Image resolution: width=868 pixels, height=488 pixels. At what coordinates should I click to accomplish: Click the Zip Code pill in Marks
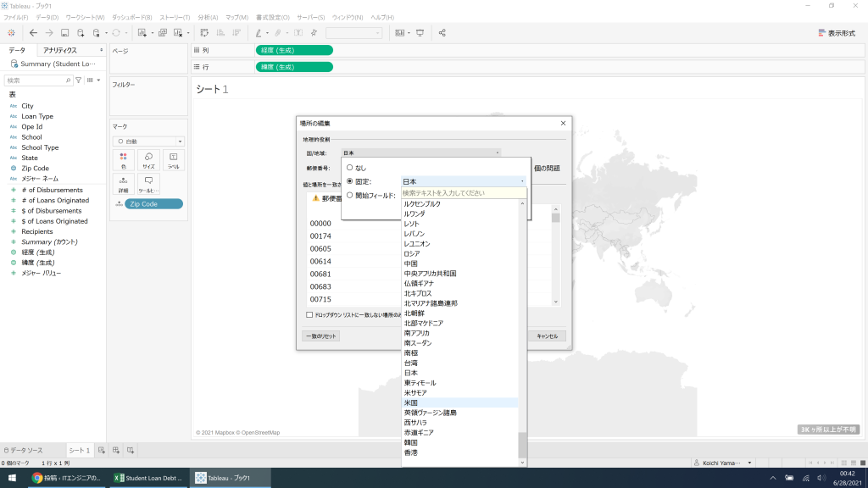pos(153,204)
